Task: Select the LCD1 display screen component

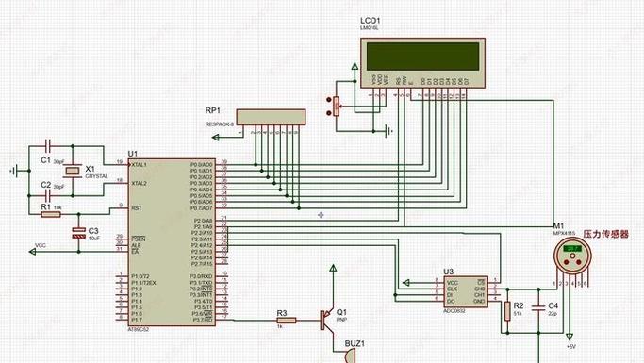Action: pyautogui.click(x=422, y=63)
